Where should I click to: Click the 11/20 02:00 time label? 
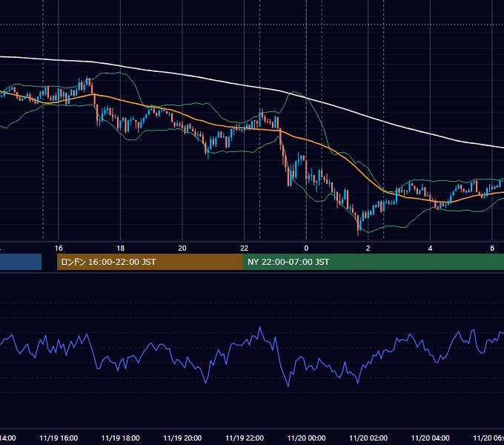[x=368, y=438]
